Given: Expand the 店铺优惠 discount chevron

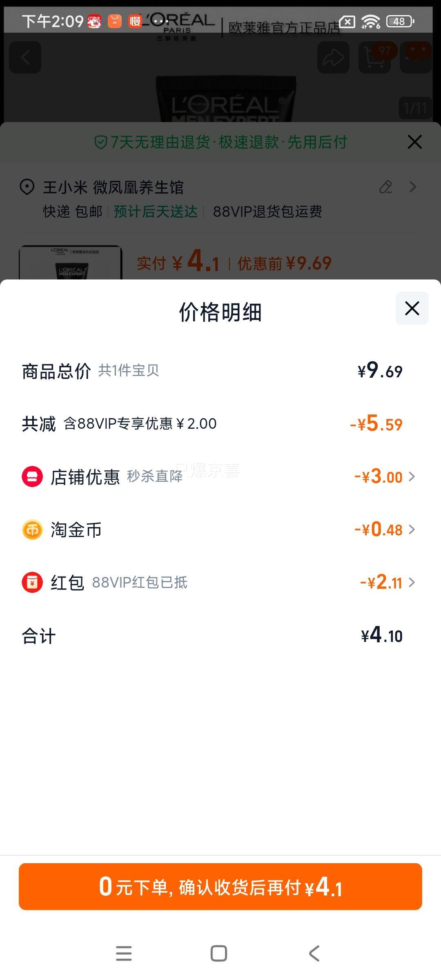Looking at the screenshot, I should 412,477.
